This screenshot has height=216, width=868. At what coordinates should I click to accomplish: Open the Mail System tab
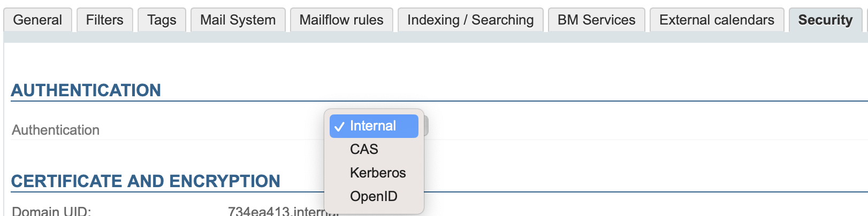[238, 20]
